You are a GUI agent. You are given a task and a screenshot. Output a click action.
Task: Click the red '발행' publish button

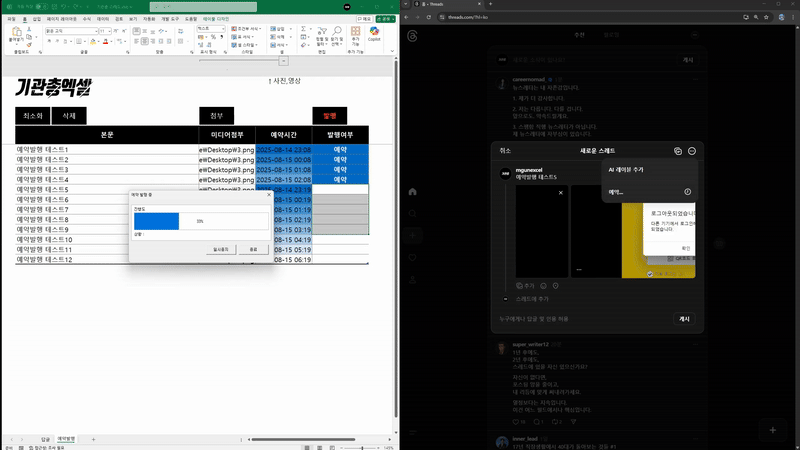point(330,115)
